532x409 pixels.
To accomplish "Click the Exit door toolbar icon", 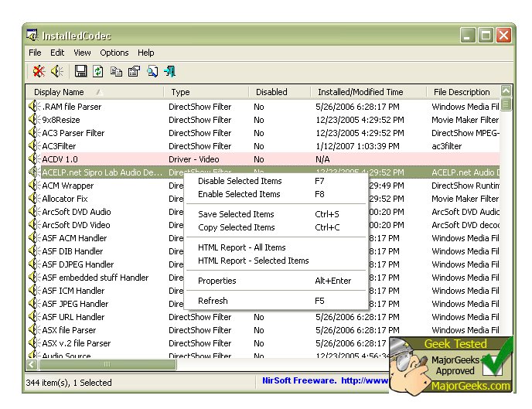I will pyautogui.click(x=169, y=72).
